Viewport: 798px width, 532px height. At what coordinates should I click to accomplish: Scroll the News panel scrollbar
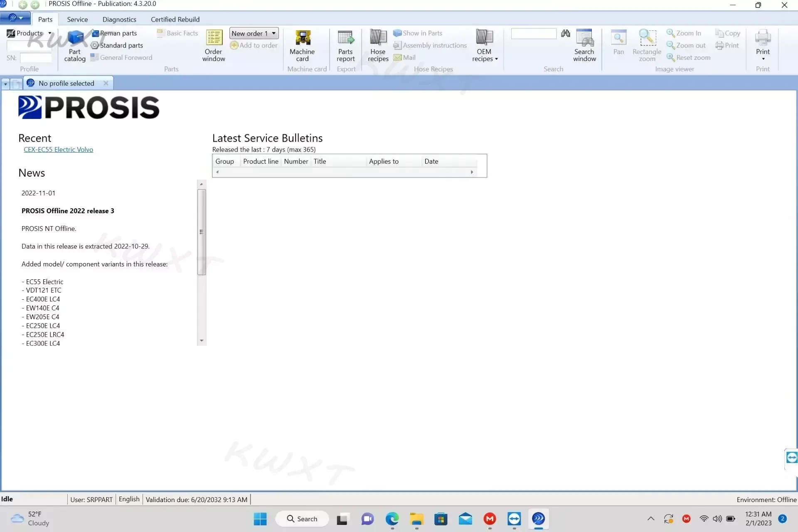202,232
